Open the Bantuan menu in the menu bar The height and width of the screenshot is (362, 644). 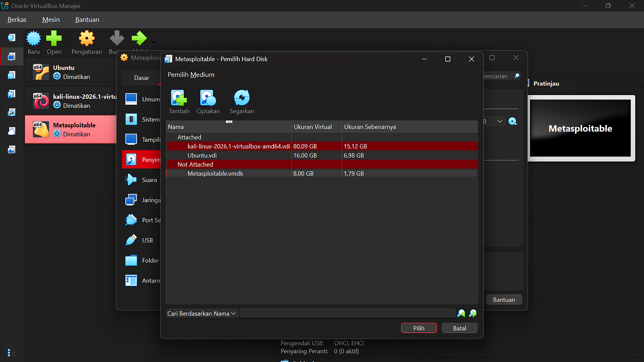[87, 20]
